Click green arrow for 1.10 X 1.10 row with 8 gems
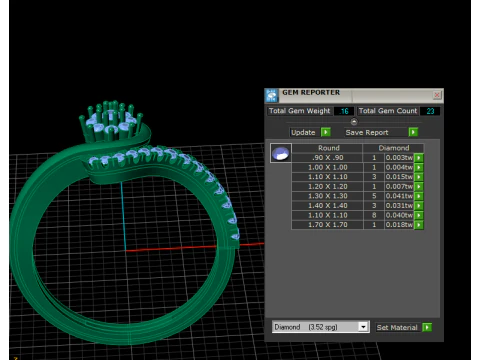The width and height of the screenshot is (480, 360). 419,215
